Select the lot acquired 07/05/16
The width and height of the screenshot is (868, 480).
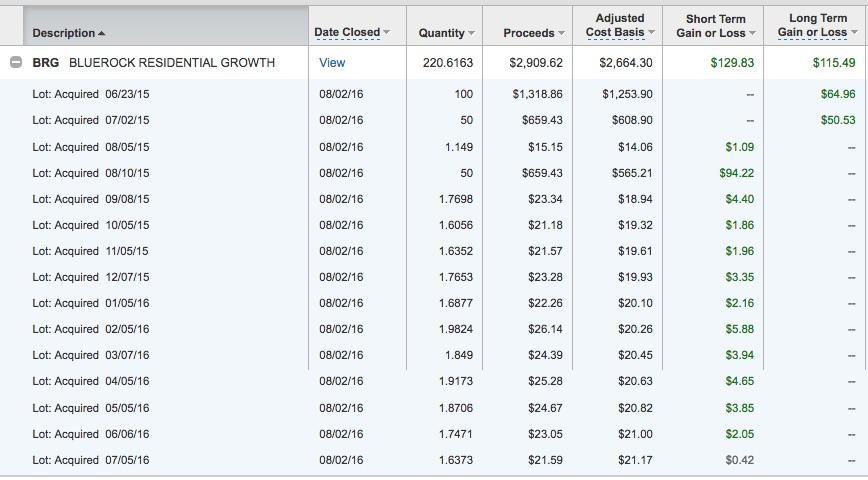click(x=91, y=460)
